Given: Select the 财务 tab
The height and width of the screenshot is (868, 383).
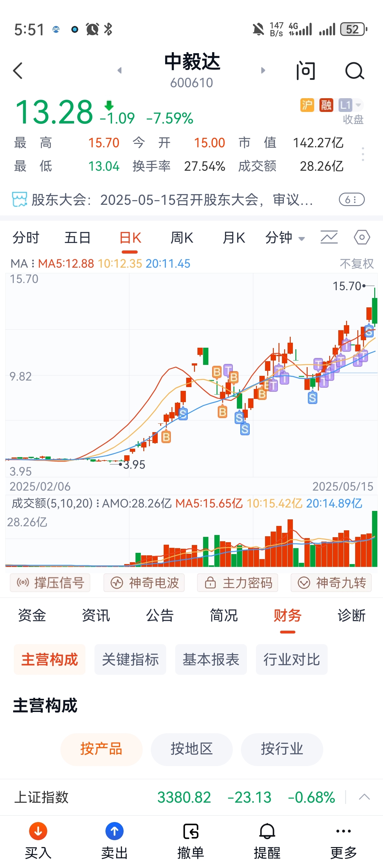Looking at the screenshot, I should (288, 615).
